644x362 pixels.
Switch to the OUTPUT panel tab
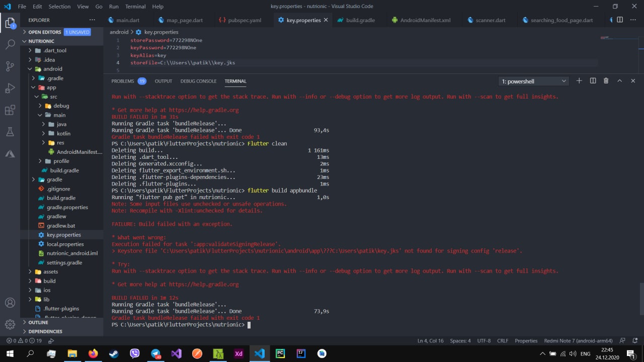click(x=164, y=81)
